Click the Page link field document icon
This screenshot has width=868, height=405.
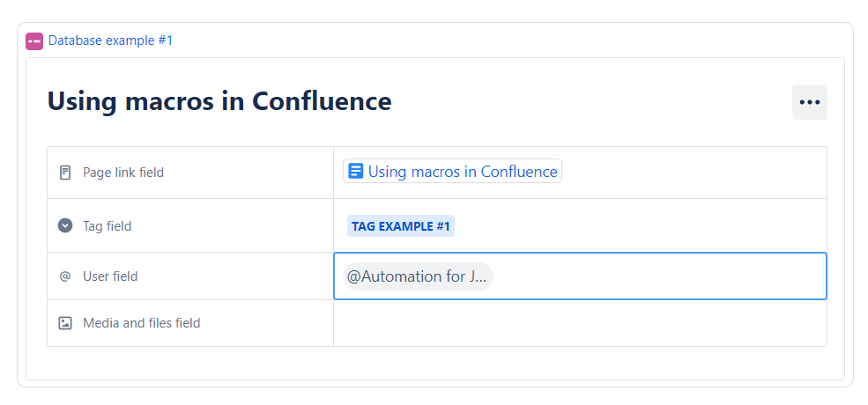click(x=65, y=173)
